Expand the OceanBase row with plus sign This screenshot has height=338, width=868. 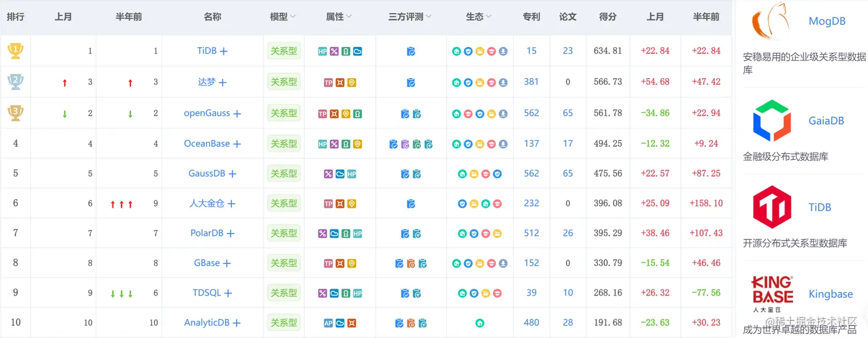[237, 144]
